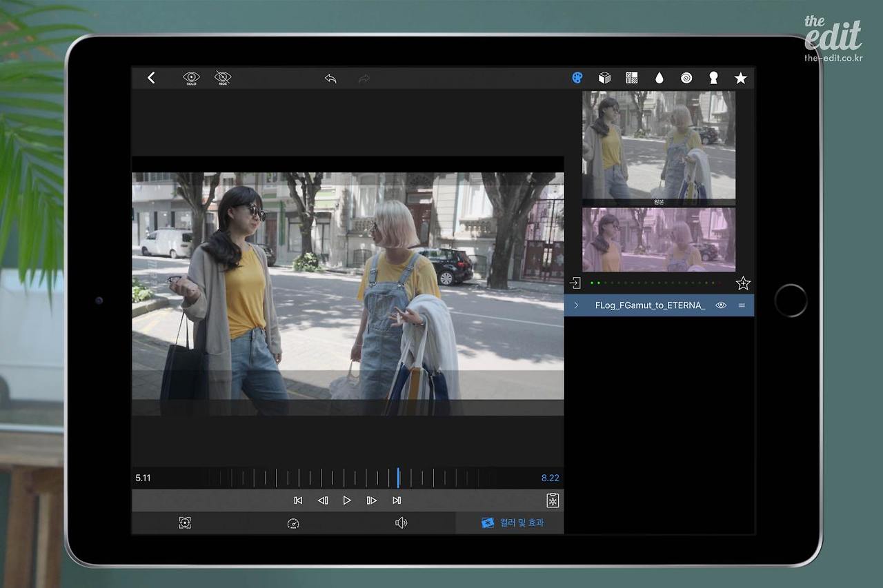This screenshot has height=588, width=883.
Task: Toggle the Hide effects eye button
Action: (x=222, y=78)
